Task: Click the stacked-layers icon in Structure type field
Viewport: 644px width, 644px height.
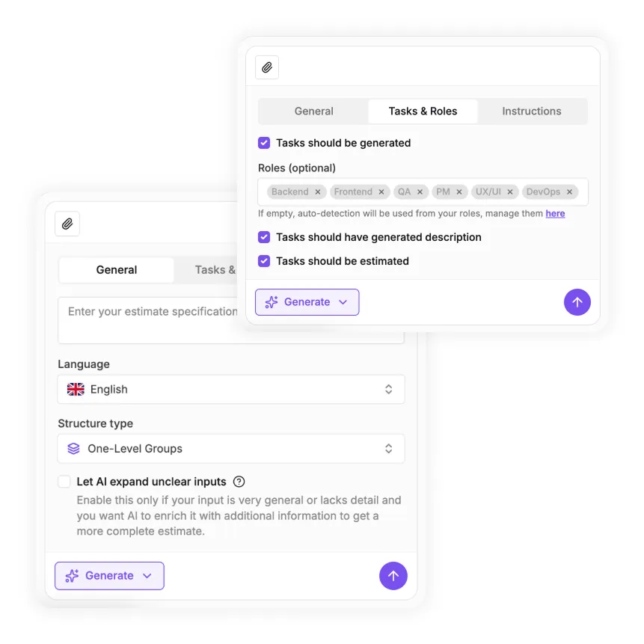Action: tap(73, 448)
